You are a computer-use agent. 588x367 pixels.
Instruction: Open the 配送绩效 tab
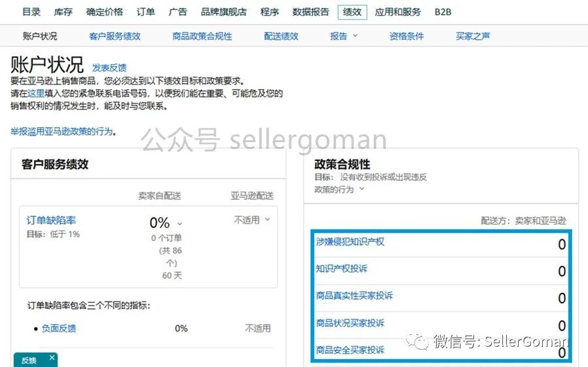click(x=281, y=36)
